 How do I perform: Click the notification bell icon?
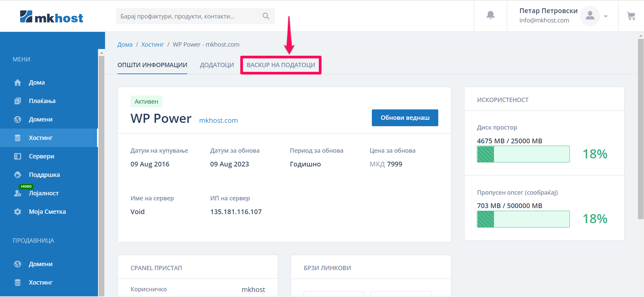click(x=490, y=15)
